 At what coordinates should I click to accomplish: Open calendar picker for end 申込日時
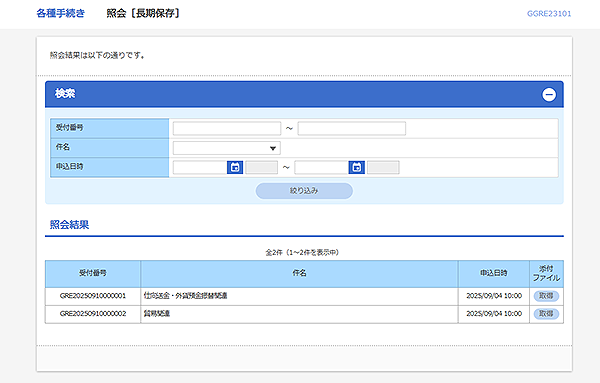point(357,167)
